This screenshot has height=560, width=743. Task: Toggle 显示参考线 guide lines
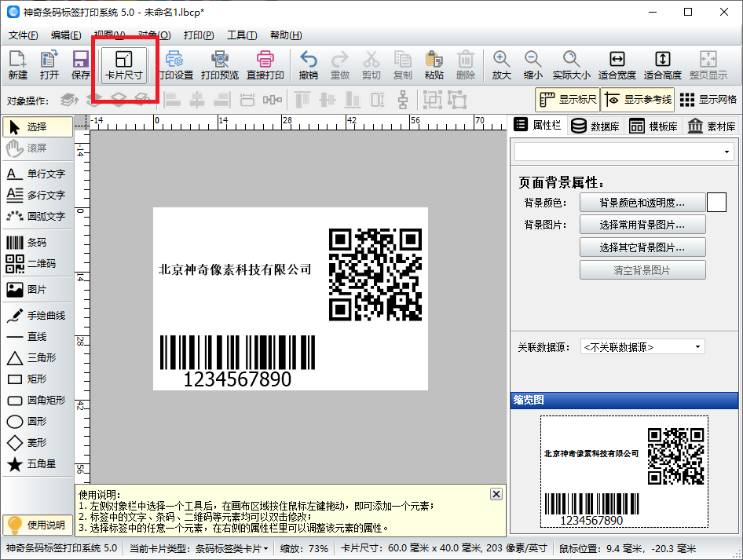click(639, 100)
